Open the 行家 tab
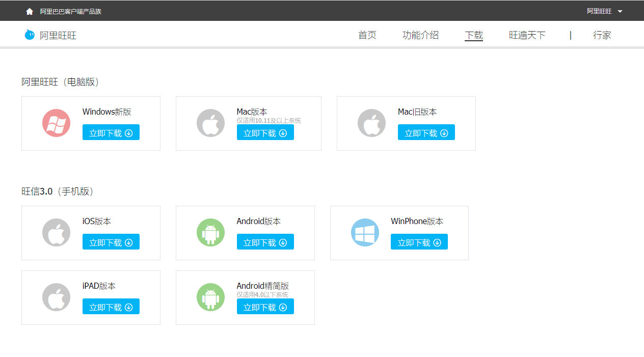The image size is (644, 357). [602, 35]
